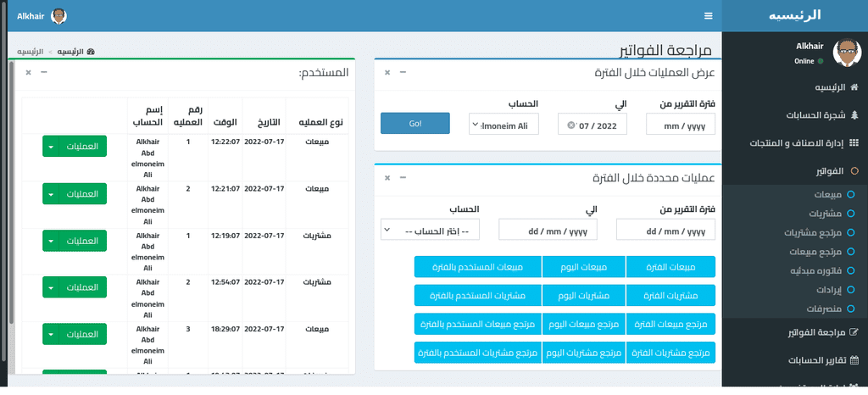Image resolution: width=868 pixels, height=395 pixels.
Task: Select مرتجع مشتريات in the sidebar submenu
Action: (795, 233)
